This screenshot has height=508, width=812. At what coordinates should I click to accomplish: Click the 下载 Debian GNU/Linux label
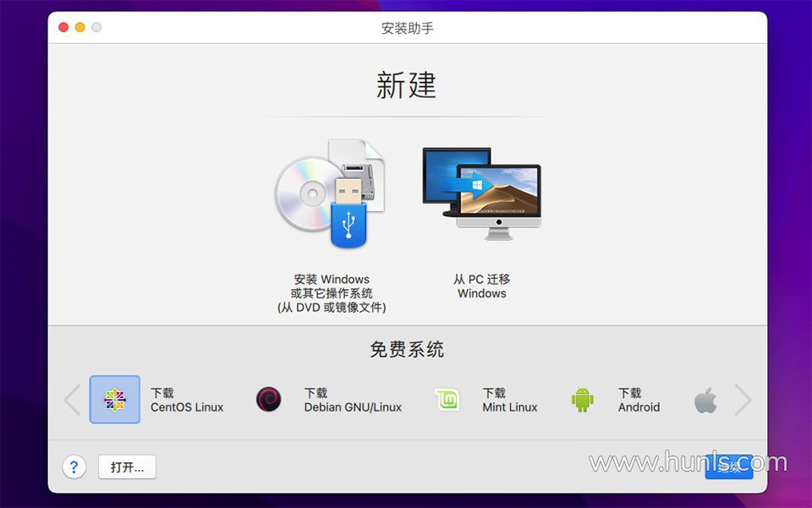(x=353, y=400)
